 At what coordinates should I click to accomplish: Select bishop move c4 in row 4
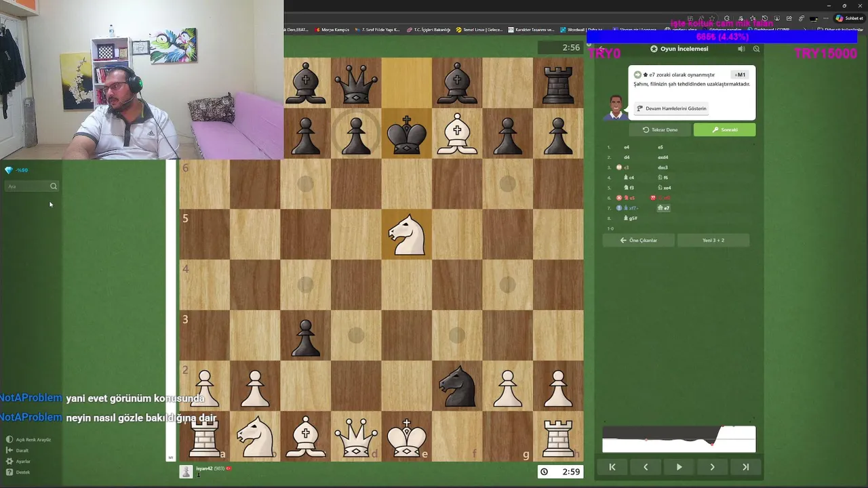(x=629, y=178)
